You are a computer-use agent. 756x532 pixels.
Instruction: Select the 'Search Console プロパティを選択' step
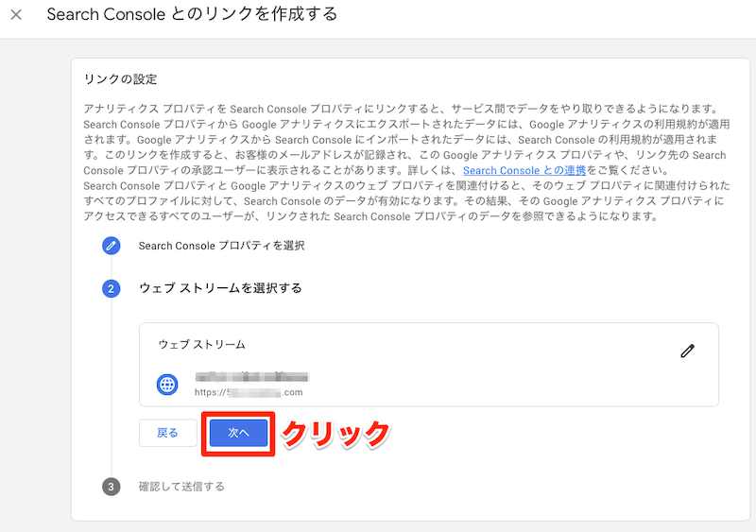(x=221, y=246)
